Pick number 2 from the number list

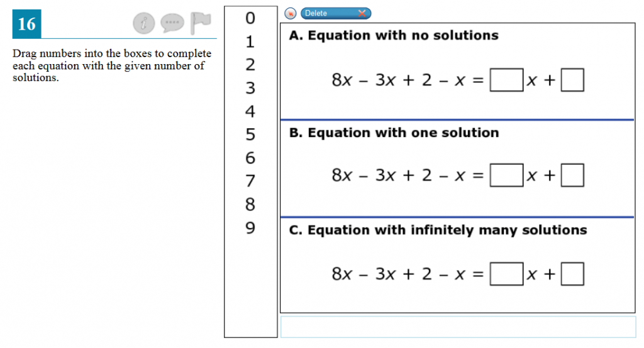click(250, 65)
